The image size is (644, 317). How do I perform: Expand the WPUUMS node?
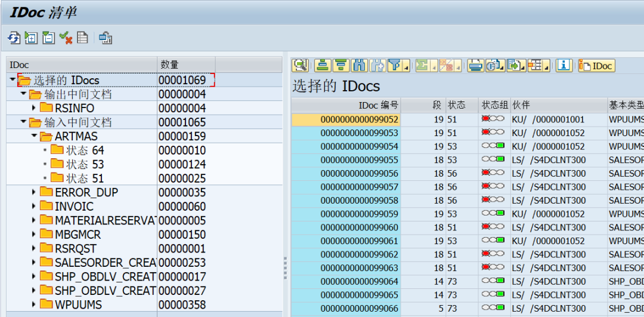[34, 304]
